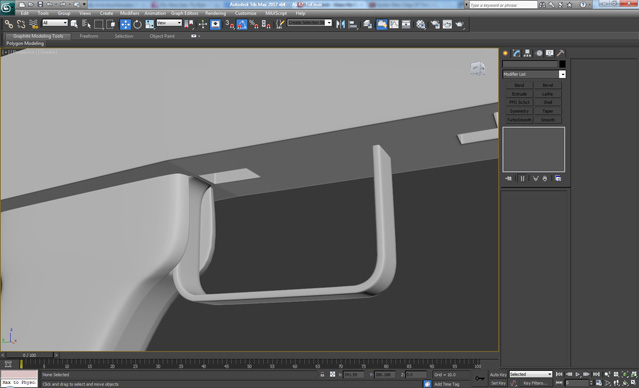Toggle the Graphite Modeling ribbon icon
The image size is (639, 388).
[382, 24]
